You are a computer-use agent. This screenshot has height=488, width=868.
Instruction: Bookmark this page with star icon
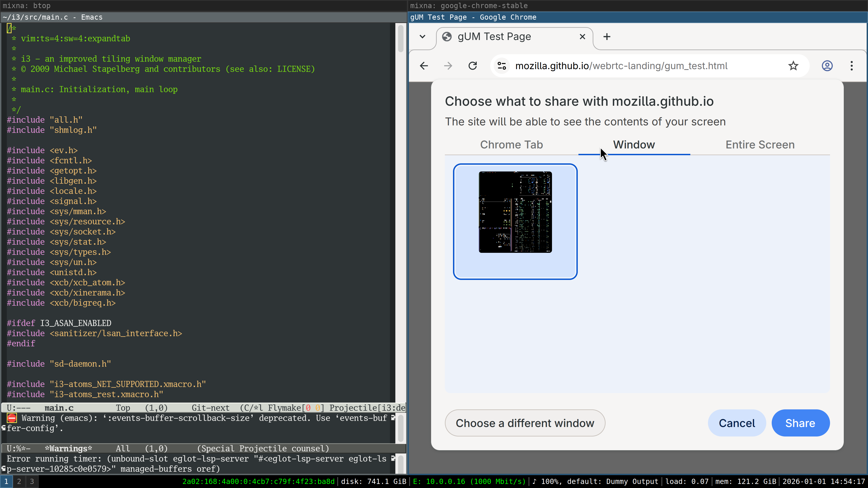(x=793, y=66)
